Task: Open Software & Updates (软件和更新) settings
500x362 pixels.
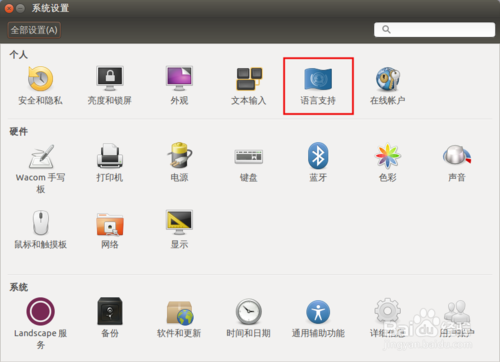Action: [x=179, y=318]
